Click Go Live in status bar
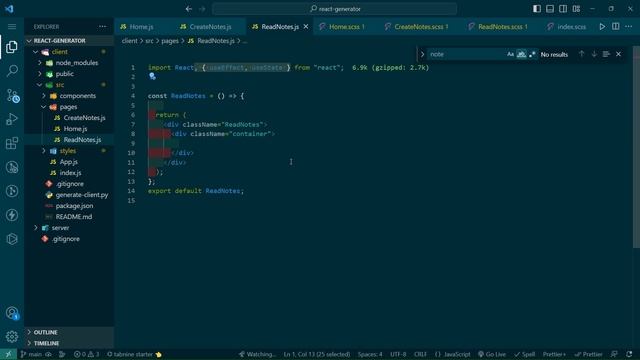The width and height of the screenshot is (640, 360). (x=492, y=354)
